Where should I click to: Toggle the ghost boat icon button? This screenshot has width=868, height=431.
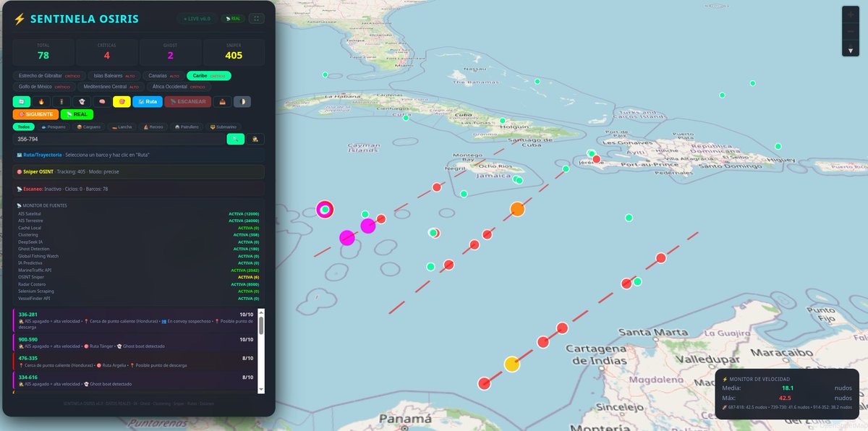[x=82, y=102]
